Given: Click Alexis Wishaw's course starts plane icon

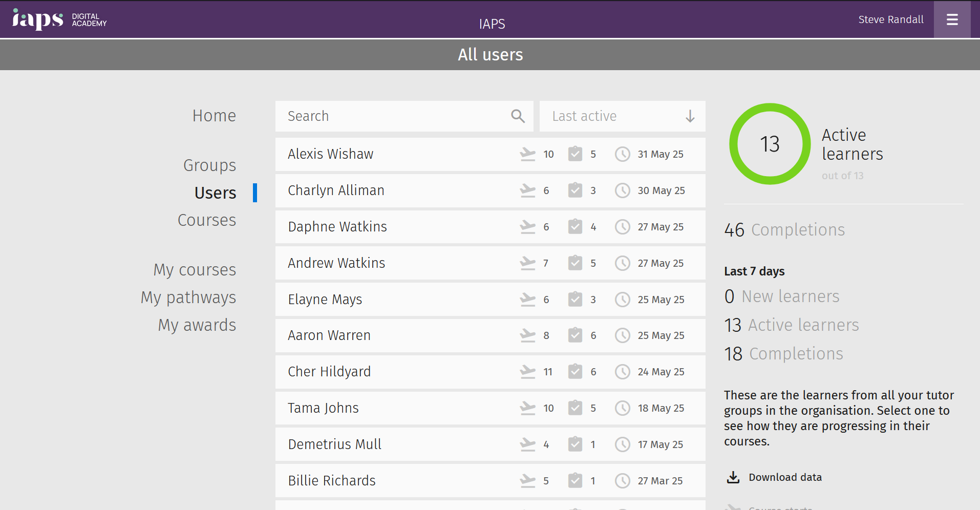Looking at the screenshot, I should coord(527,154).
